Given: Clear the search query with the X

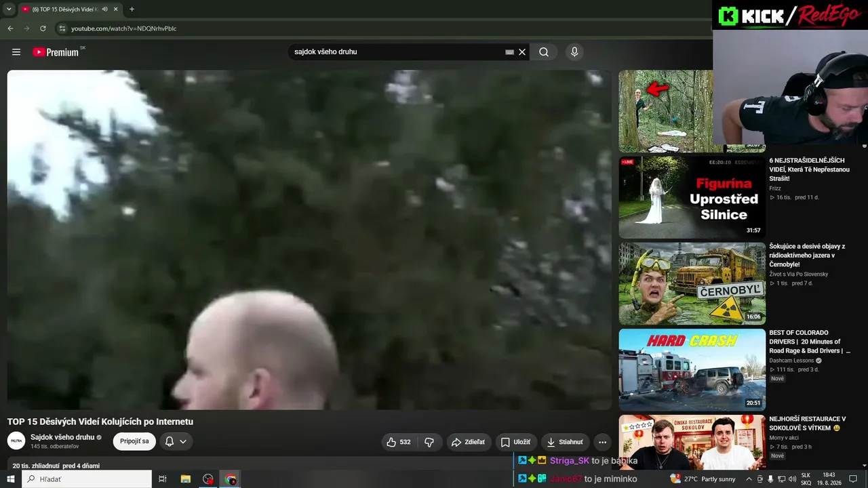Looking at the screenshot, I should pyautogui.click(x=522, y=52).
